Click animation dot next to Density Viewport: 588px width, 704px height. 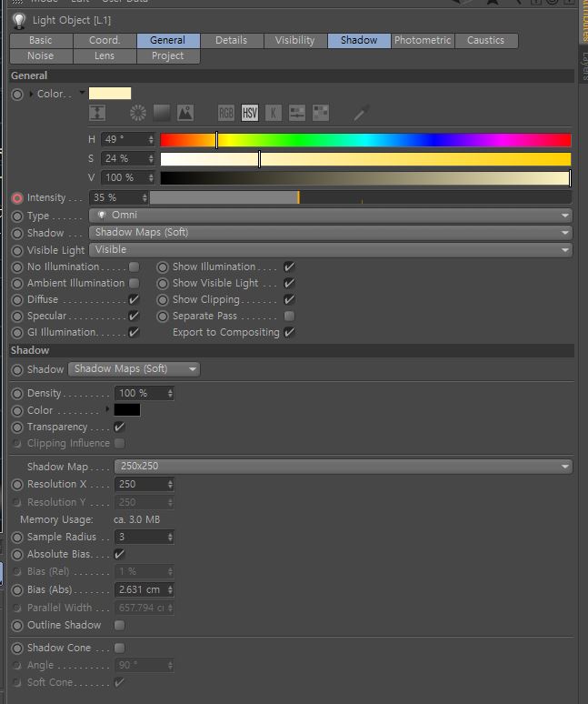coord(17,394)
